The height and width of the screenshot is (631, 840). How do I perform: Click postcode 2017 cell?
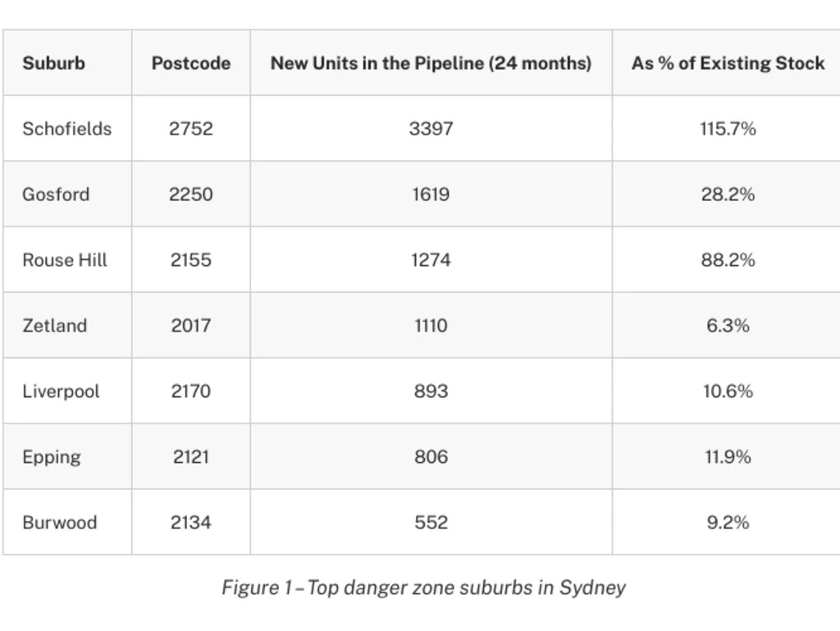(190, 326)
